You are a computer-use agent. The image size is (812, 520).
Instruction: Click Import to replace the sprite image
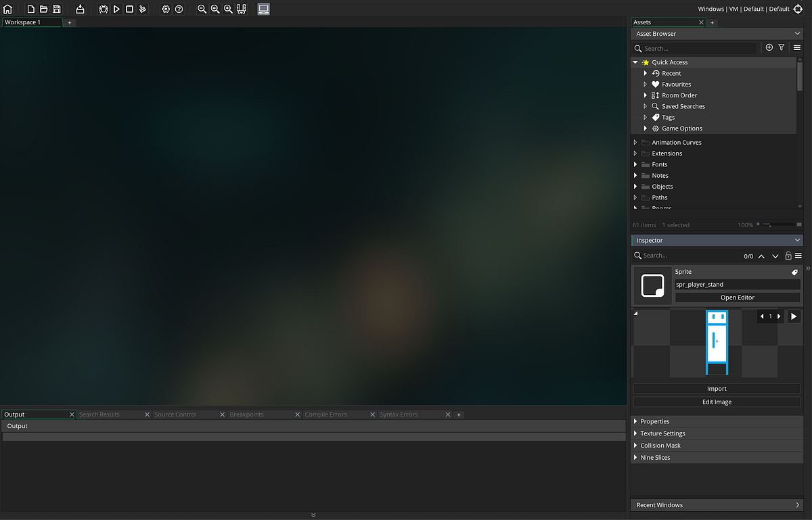[x=717, y=388]
